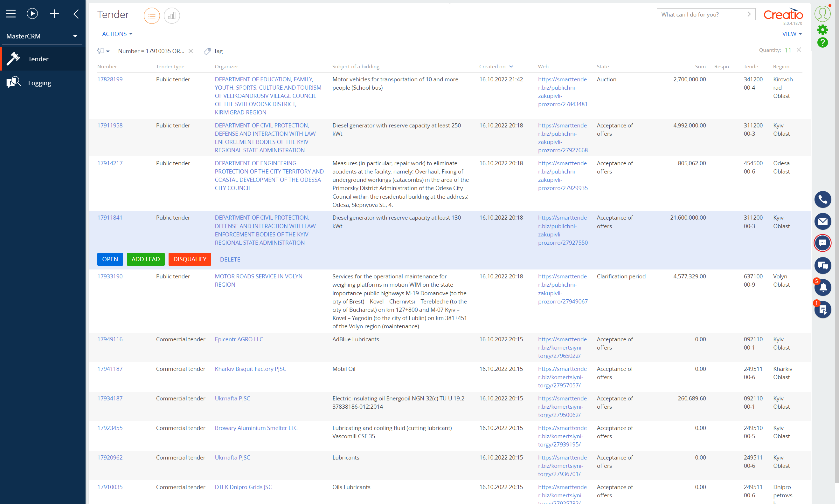Click the 'What can I do for you?' field
The width and height of the screenshot is (839, 504).
(x=700, y=15)
